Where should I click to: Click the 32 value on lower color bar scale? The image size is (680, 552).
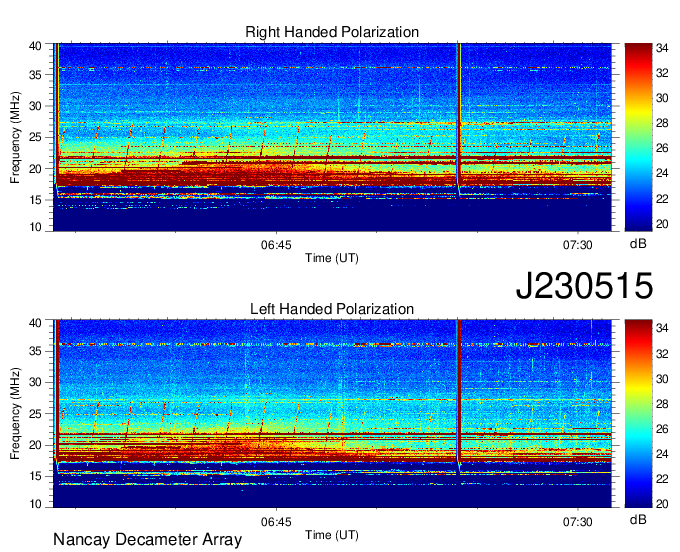tap(662, 354)
